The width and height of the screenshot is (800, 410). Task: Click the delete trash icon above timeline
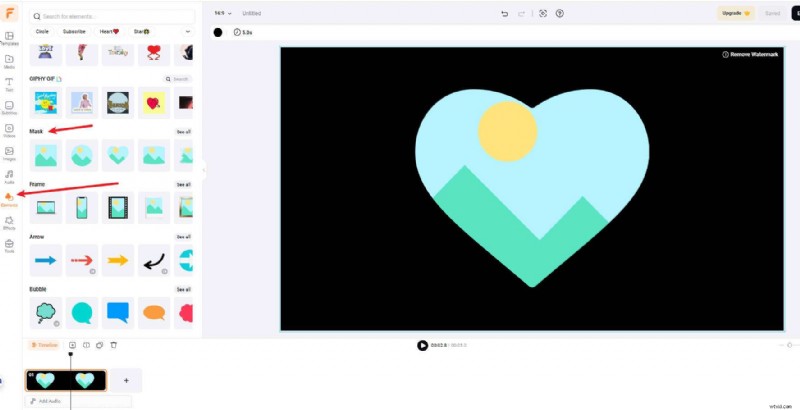point(114,345)
